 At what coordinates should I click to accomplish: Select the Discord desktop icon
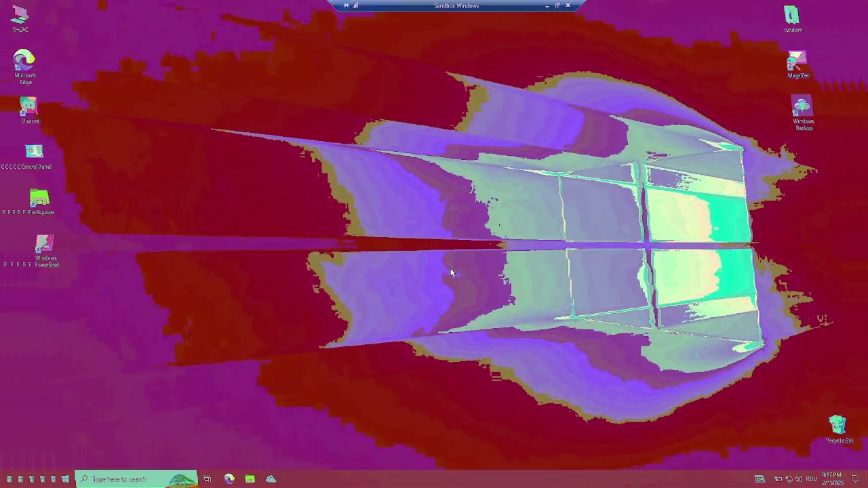[x=29, y=110]
